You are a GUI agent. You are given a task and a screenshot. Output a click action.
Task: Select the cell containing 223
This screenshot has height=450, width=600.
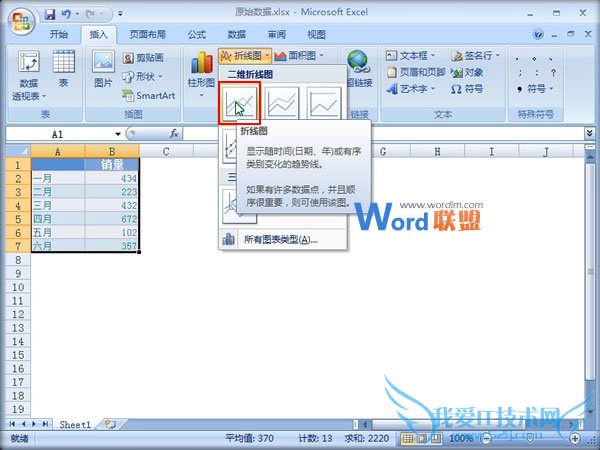pyautogui.click(x=112, y=192)
